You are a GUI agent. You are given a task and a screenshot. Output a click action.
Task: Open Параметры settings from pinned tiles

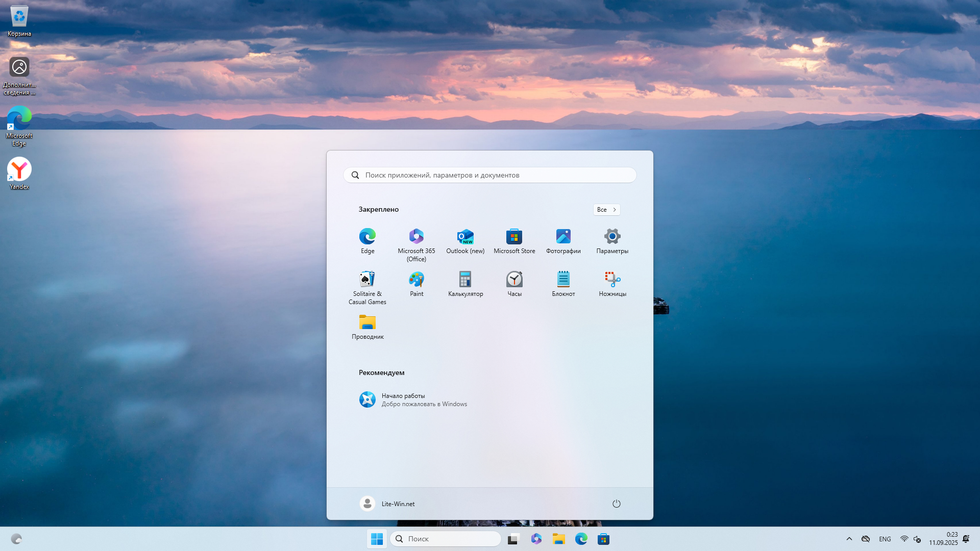612,237
